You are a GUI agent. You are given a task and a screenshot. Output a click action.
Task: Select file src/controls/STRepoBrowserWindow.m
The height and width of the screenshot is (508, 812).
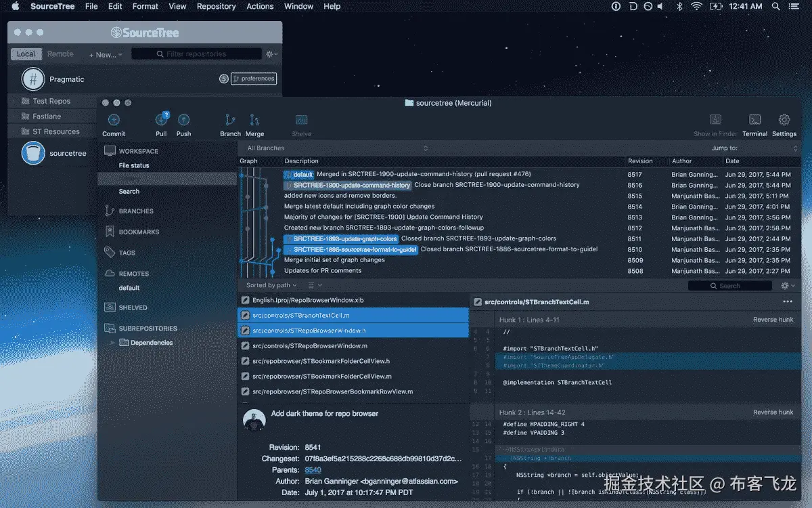coord(353,345)
